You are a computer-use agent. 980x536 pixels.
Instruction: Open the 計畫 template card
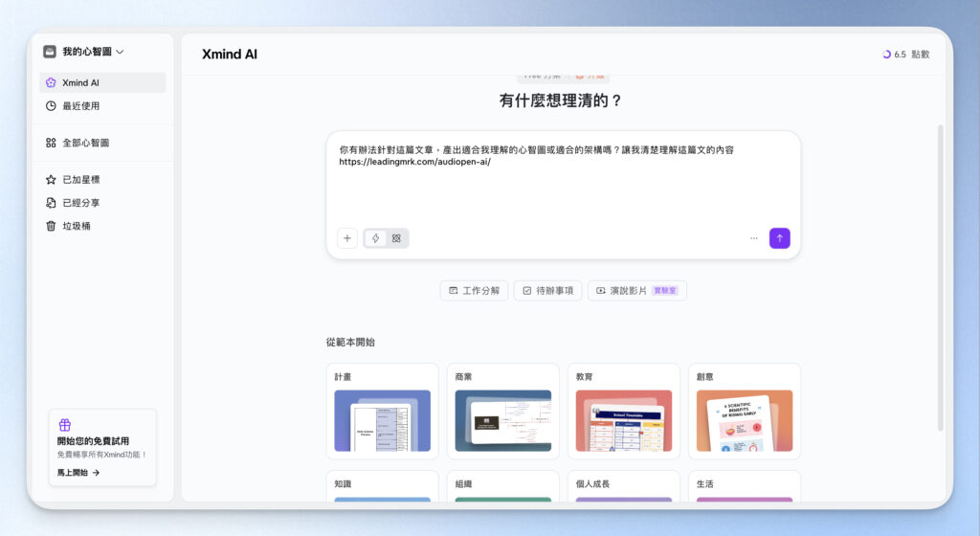(x=383, y=411)
